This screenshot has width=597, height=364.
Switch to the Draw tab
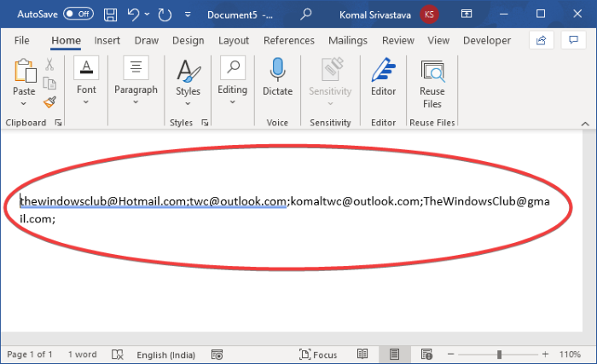146,40
